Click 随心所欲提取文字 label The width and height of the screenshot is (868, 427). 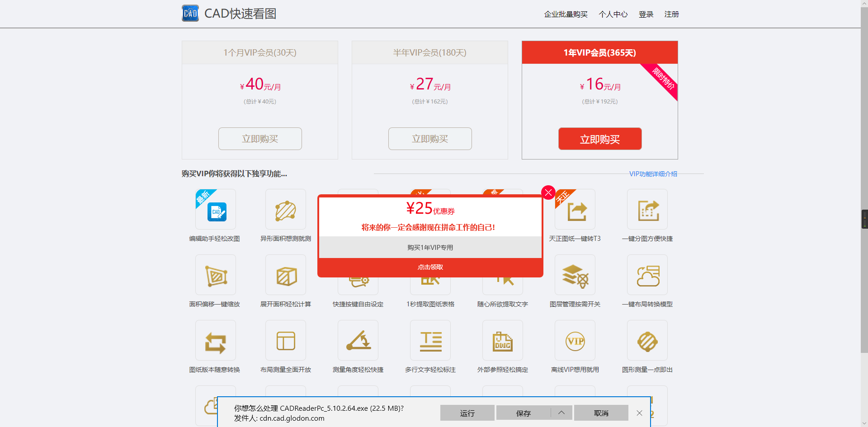(503, 304)
